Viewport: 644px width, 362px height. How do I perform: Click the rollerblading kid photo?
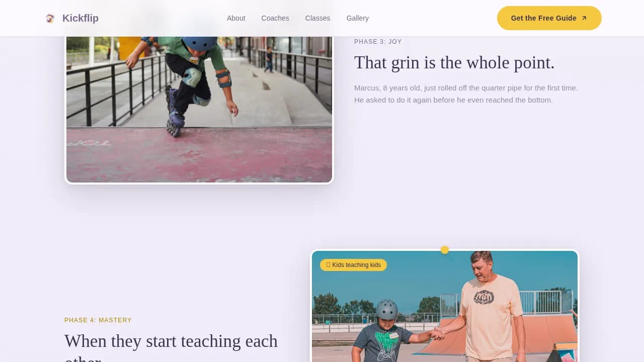(199, 109)
